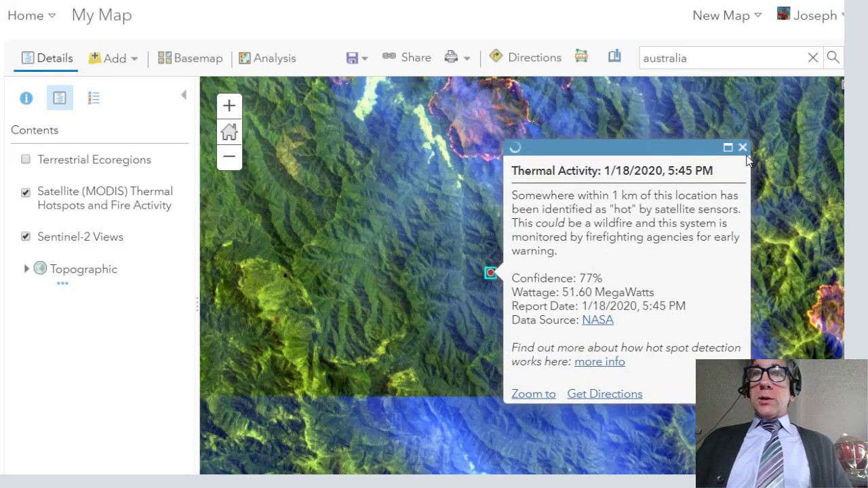Screen dimensions: 868x488
Task: Select the highlighted hotspot marker on map
Action: click(x=491, y=272)
